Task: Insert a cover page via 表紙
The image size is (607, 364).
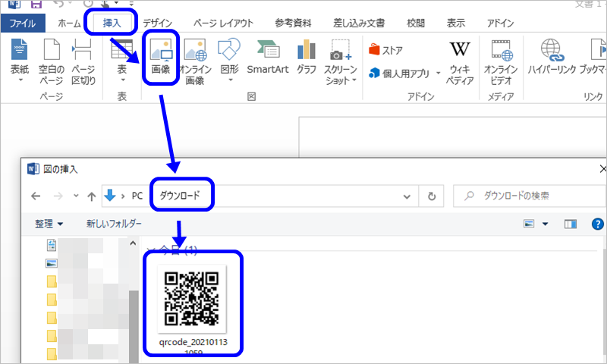Action: click(x=20, y=61)
